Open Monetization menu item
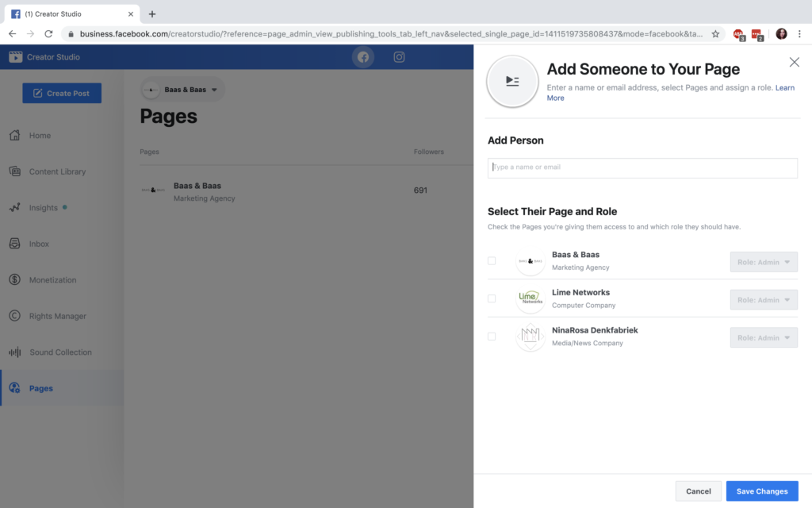Viewport: 812px width, 508px height. pyautogui.click(x=53, y=280)
